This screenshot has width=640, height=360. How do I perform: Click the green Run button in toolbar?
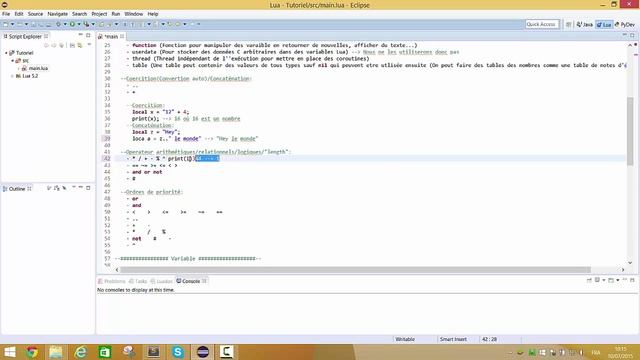point(72,24)
